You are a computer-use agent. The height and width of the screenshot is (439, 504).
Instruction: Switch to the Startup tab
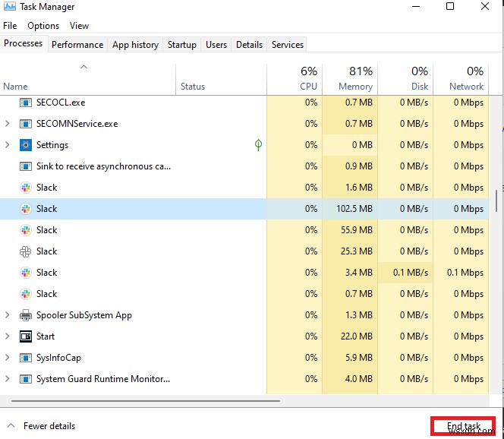182,44
